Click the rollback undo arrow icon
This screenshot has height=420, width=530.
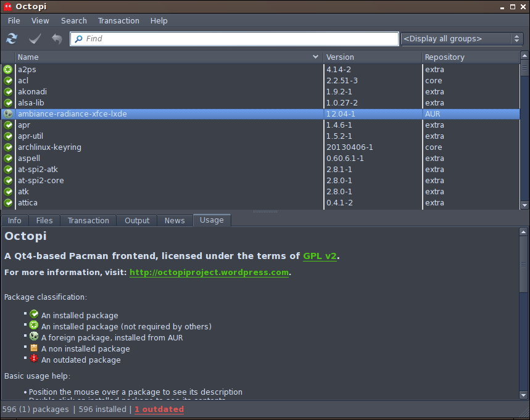(57, 39)
